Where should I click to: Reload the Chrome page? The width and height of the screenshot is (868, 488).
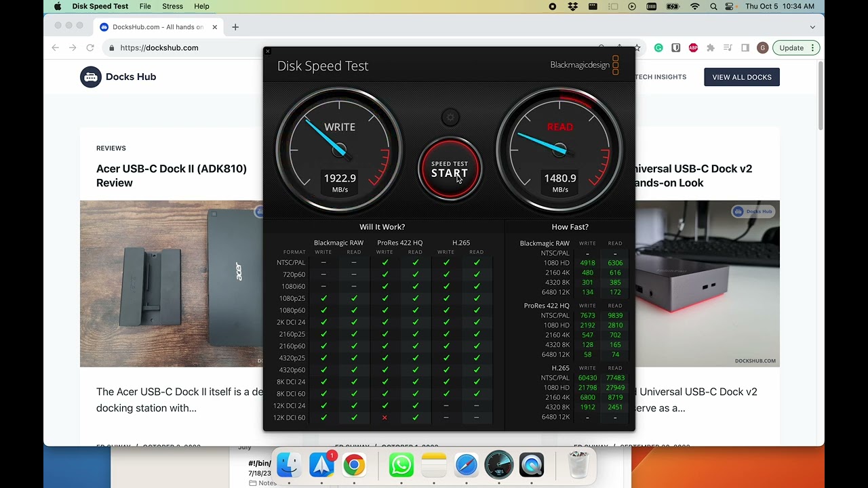coord(90,48)
